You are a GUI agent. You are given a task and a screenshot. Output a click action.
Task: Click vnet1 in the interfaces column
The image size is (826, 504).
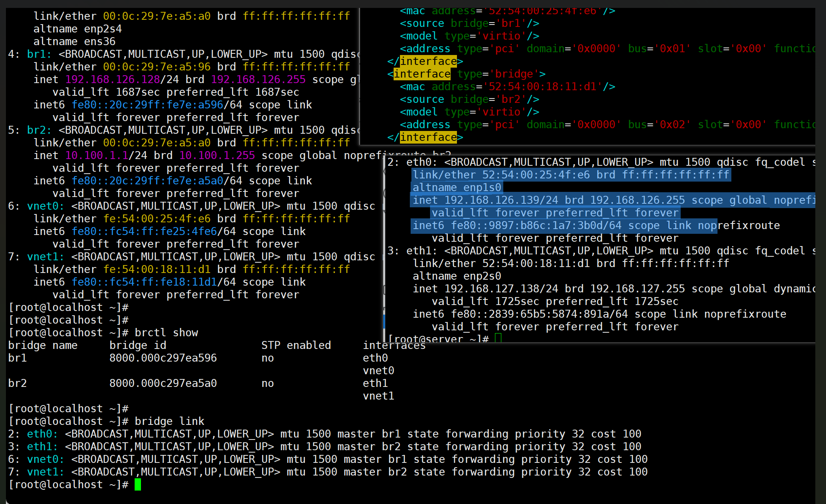coord(378,396)
